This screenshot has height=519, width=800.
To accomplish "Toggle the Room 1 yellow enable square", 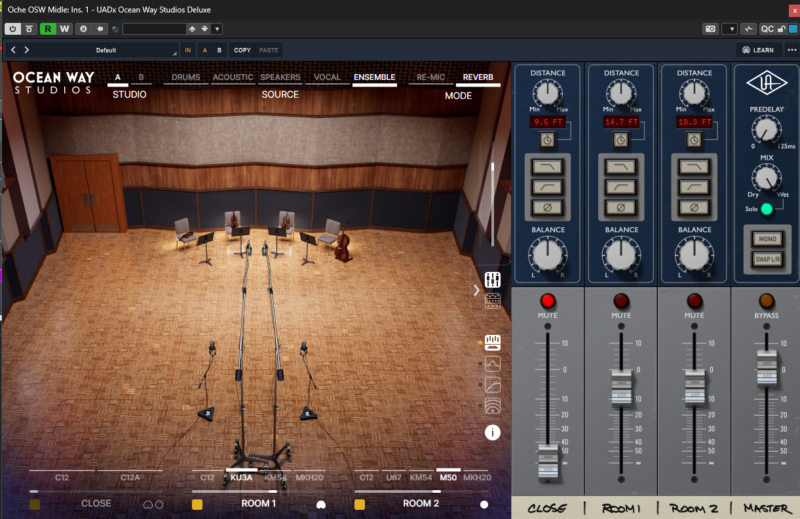I will click(197, 505).
